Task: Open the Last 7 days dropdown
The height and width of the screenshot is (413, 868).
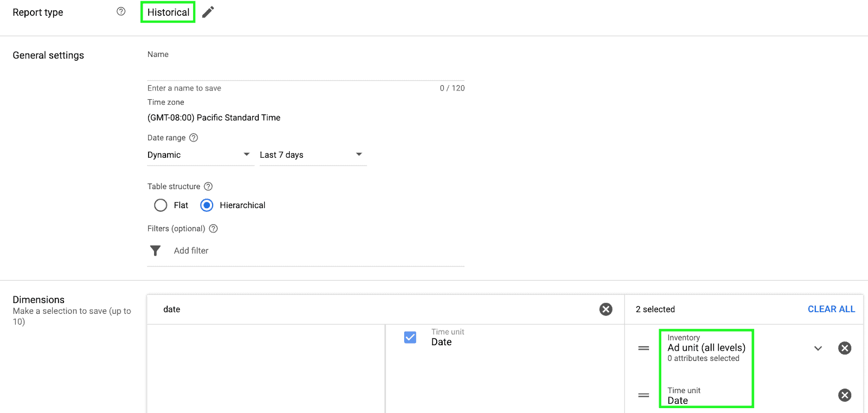Action: coord(312,155)
